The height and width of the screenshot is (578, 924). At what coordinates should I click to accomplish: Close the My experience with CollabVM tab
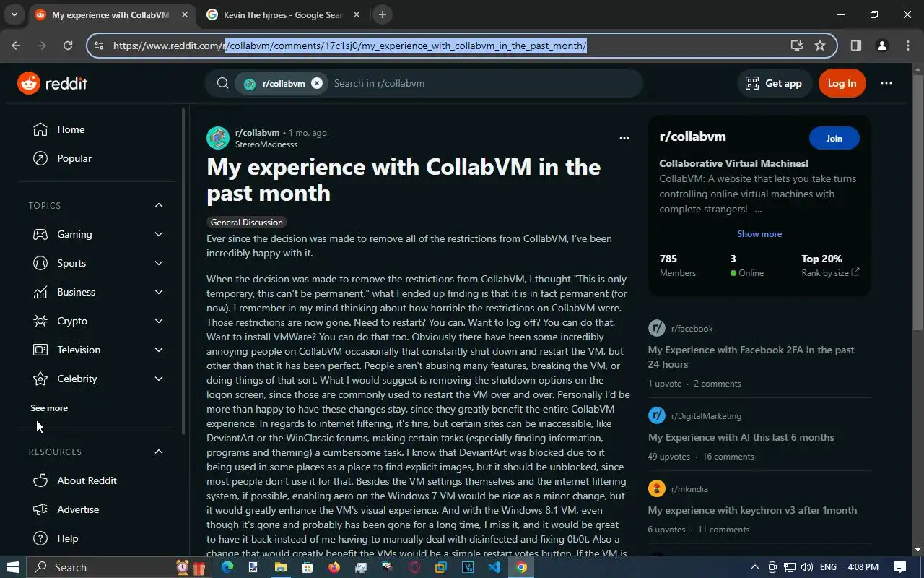pos(185,14)
